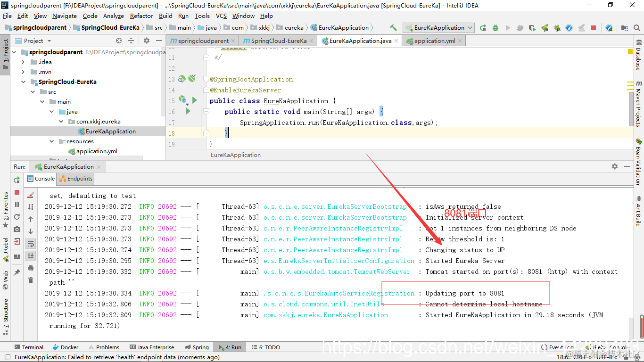Click Collapse All icon in Project panel
Screen dimensions: 644x362
[x=131, y=41]
